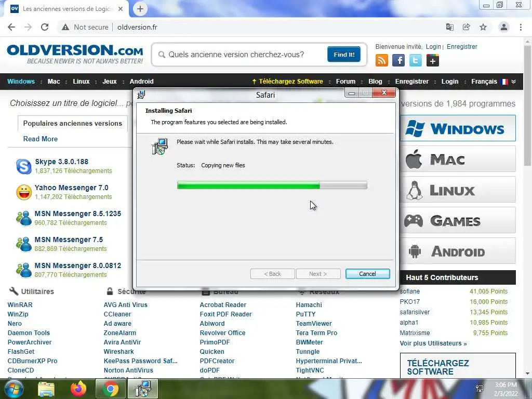Click the share page icon in address bar
The image size is (532, 399).
[467, 27]
